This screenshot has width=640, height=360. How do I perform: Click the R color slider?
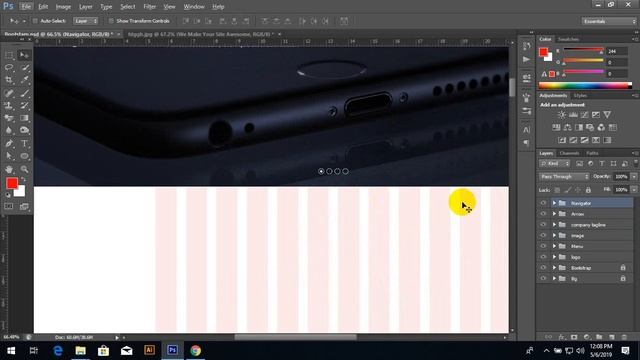point(583,51)
